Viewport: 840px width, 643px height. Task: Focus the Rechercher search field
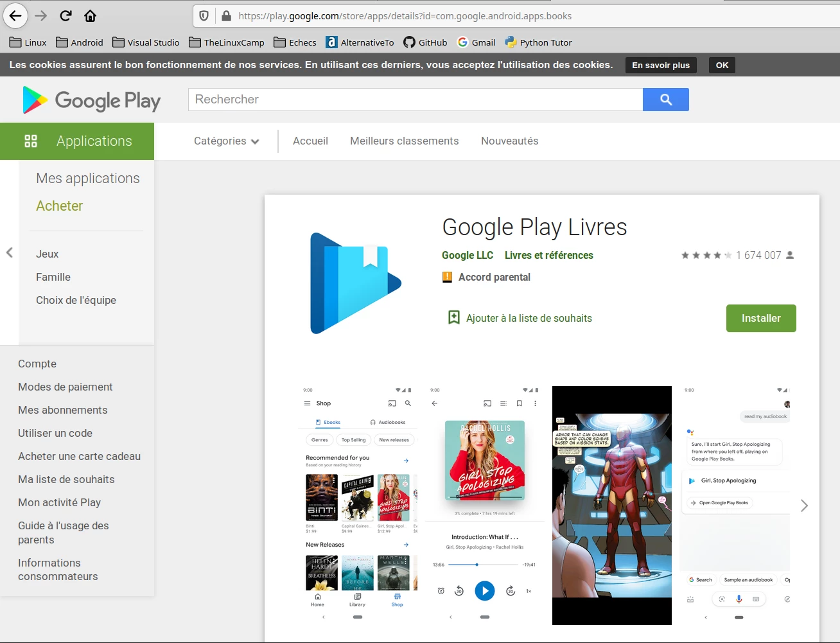click(x=416, y=100)
